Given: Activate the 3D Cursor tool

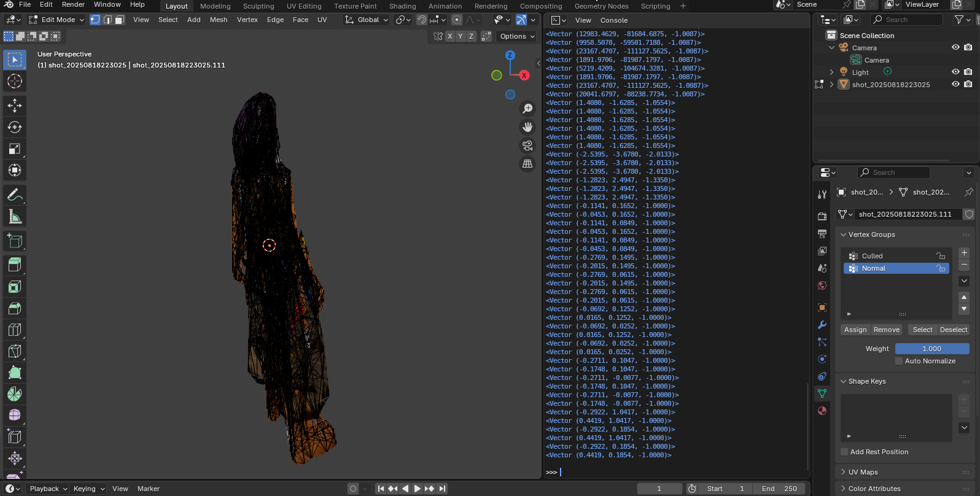Looking at the screenshot, I should point(15,81).
